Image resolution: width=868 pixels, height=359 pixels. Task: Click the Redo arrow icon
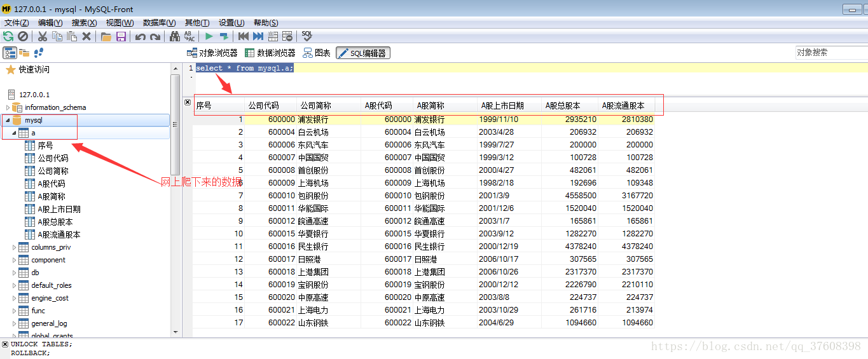(x=155, y=37)
